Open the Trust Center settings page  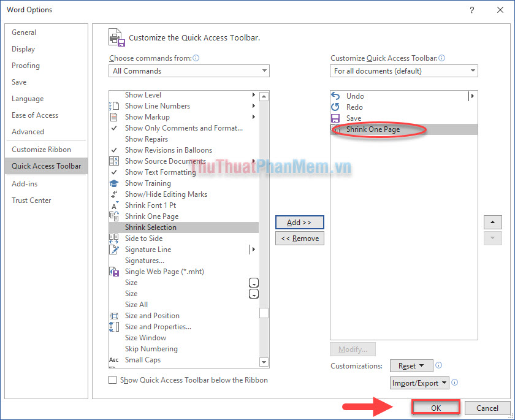tap(31, 200)
